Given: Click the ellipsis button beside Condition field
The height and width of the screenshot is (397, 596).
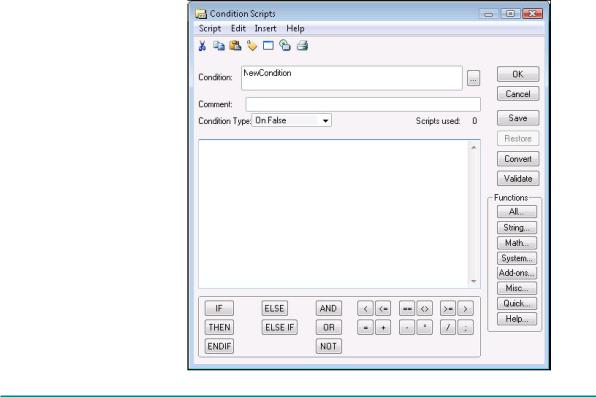Looking at the screenshot, I should click(473, 78).
